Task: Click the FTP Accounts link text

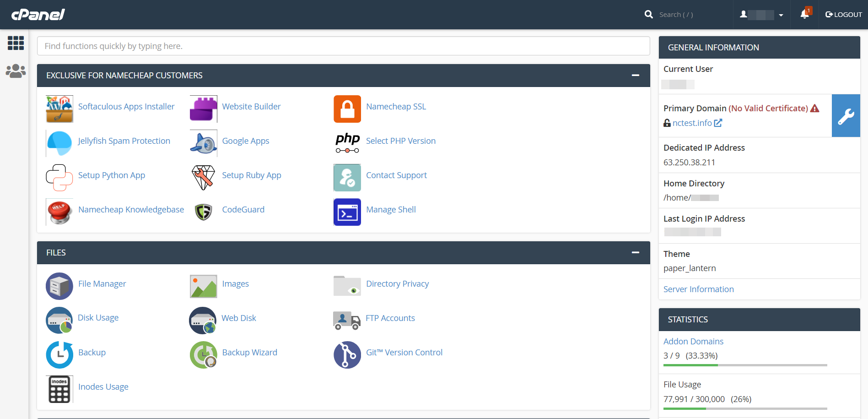Action: coord(390,318)
